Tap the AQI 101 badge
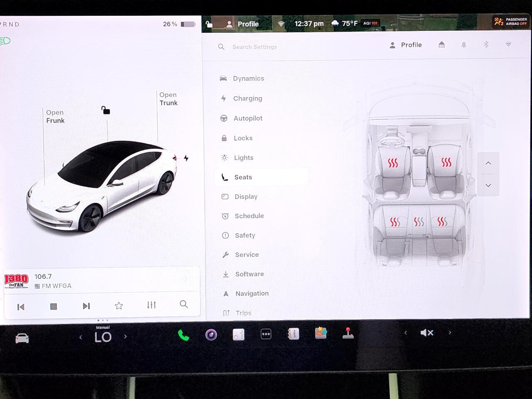The image size is (532, 399). point(370,23)
